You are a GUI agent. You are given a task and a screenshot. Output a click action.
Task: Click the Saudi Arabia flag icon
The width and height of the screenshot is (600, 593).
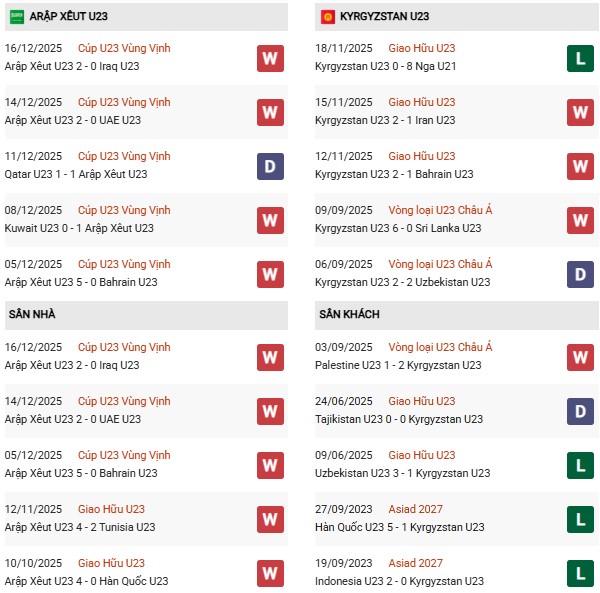(17, 16)
